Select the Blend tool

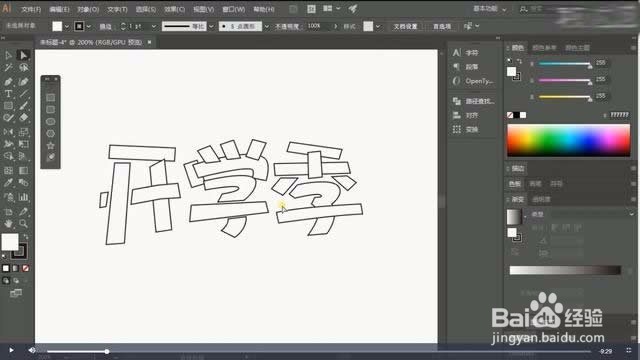coord(24,182)
